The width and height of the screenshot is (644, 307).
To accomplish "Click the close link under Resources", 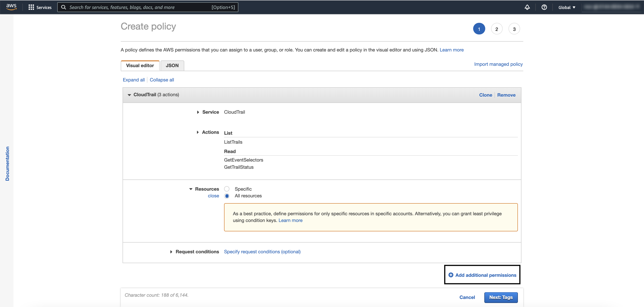I will pos(213,196).
